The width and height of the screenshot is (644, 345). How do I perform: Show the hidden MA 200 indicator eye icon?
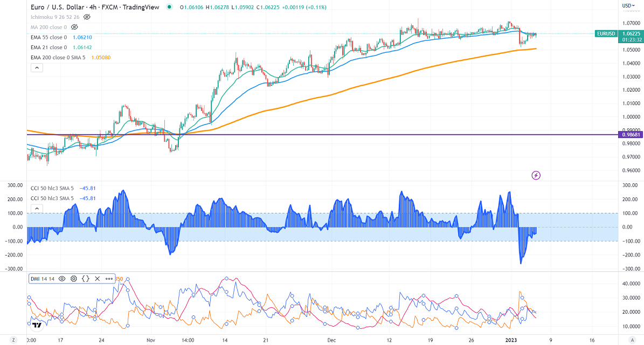click(74, 27)
